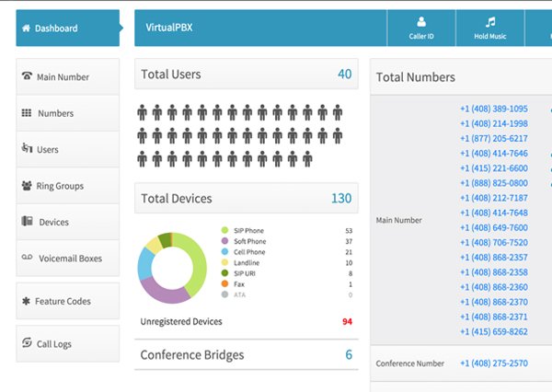Open conference number +1 (408) 275-2570

(x=494, y=363)
